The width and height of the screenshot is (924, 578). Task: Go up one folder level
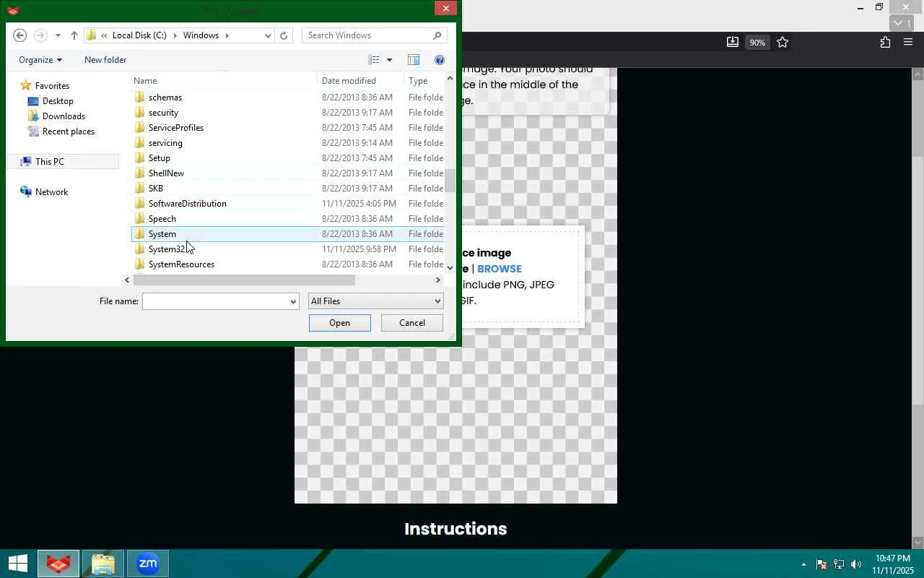point(74,35)
